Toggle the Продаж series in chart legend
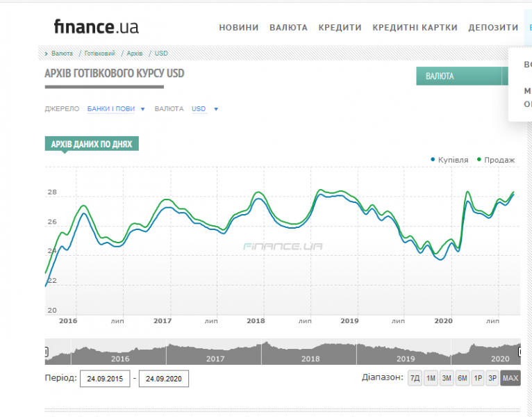The height and width of the screenshot is (417, 532). 499,160
